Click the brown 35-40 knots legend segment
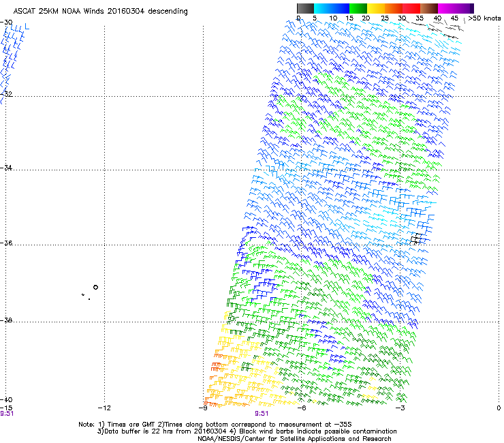 [429, 8]
